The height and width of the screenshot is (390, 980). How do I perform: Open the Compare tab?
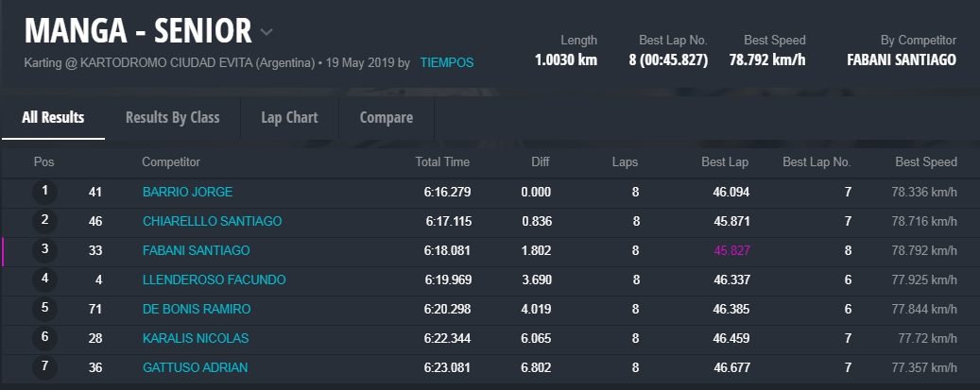(386, 118)
